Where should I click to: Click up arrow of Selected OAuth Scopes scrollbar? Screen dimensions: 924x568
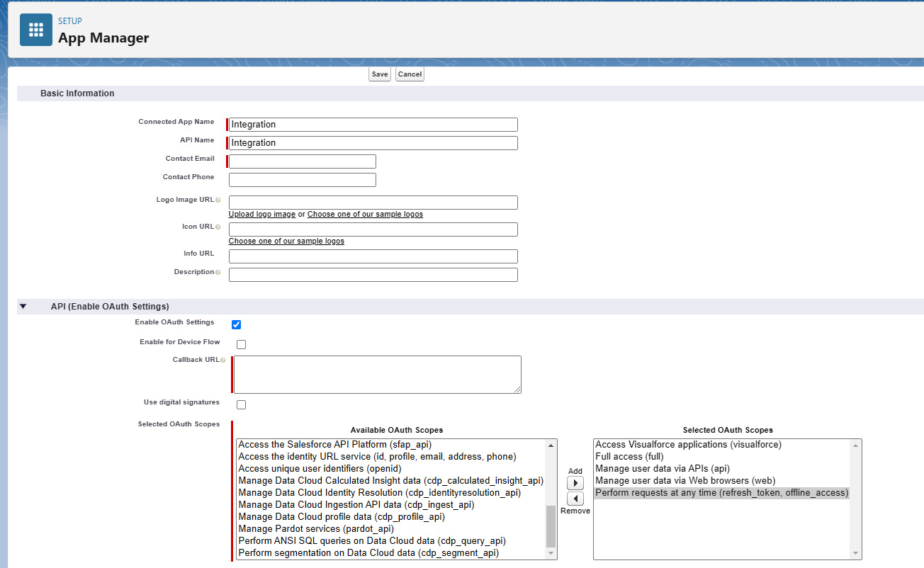coord(856,445)
